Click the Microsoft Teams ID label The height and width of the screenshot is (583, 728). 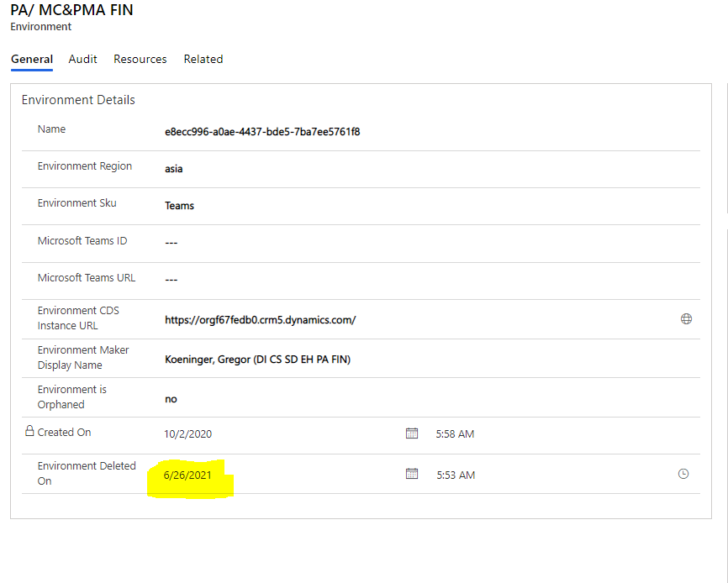82,241
